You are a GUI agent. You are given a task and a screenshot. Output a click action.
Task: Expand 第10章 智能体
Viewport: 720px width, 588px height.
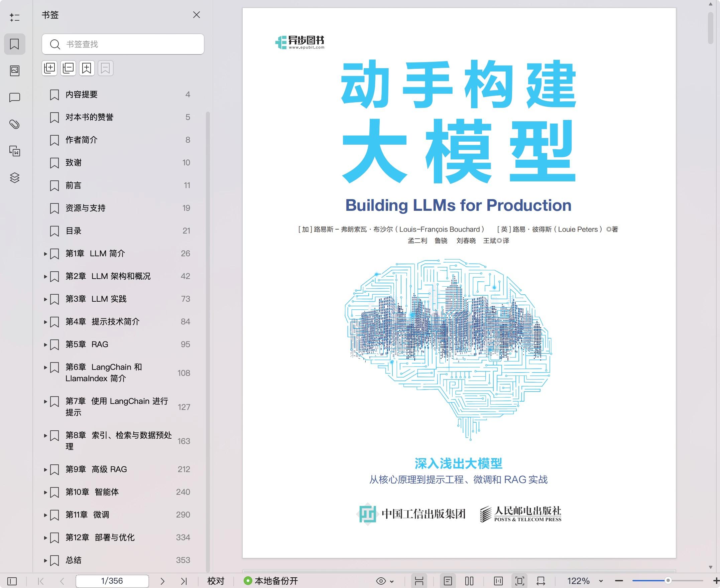coord(45,492)
